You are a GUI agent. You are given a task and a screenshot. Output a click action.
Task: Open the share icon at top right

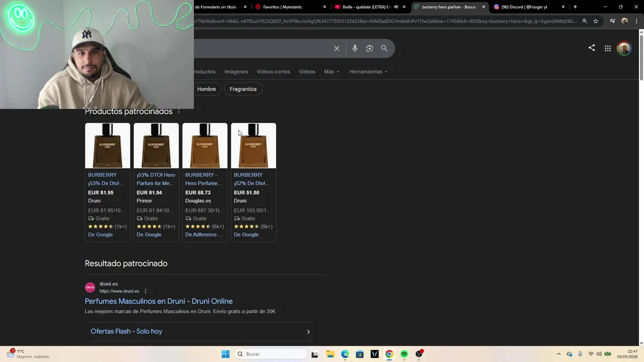coord(592,48)
